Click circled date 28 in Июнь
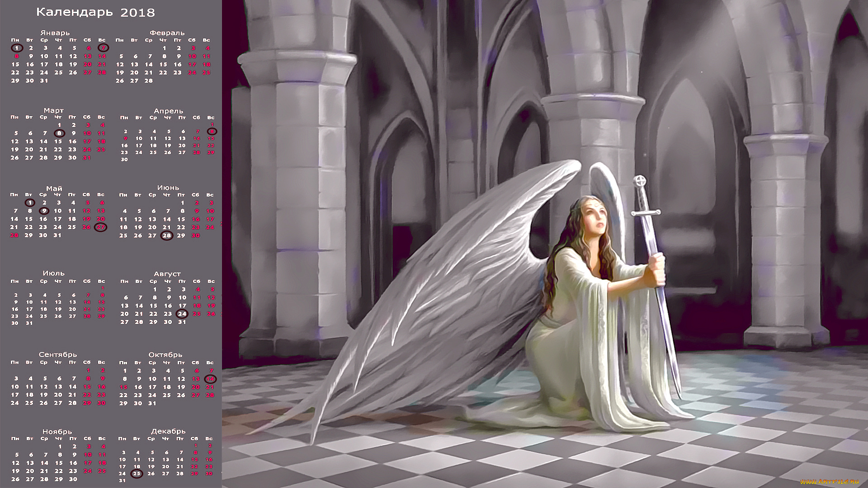The height and width of the screenshot is (488, 868). (x=167, y=235)
